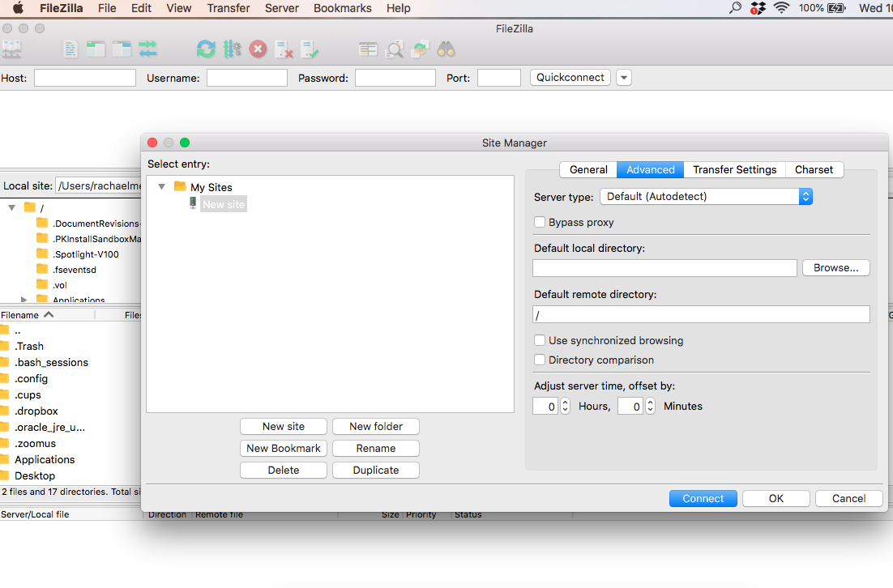This screenshot has width=893, height=588.
Task: Toggle message log display icon
Action: [x=71, y=49]
